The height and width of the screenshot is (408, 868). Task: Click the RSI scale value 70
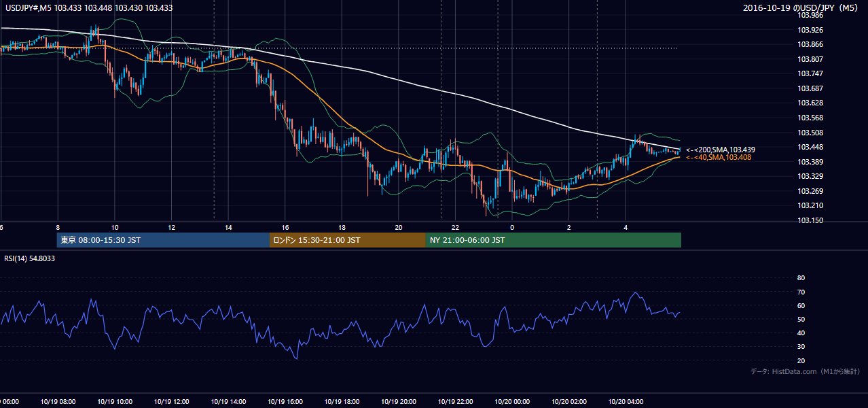pos(801,292)
